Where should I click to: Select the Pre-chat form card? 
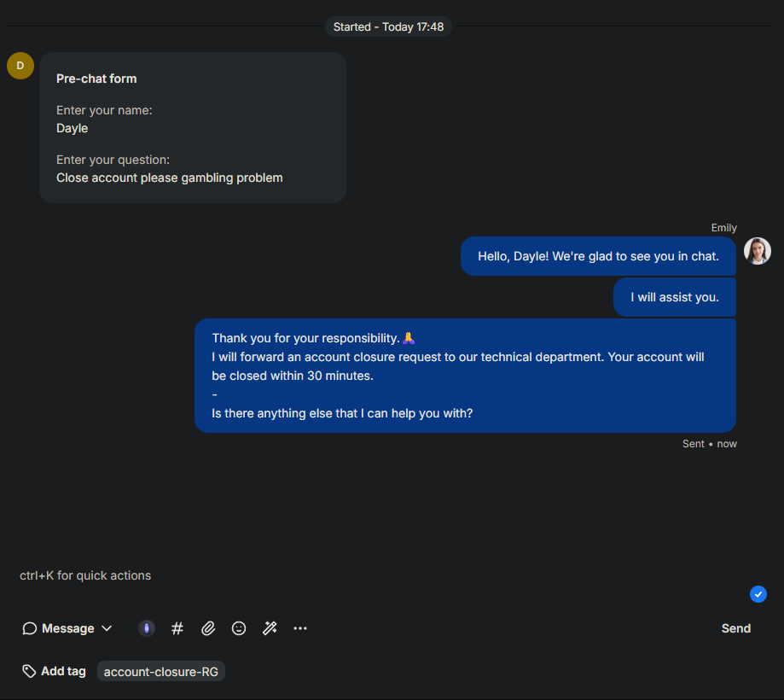click(x=193, y=127)
